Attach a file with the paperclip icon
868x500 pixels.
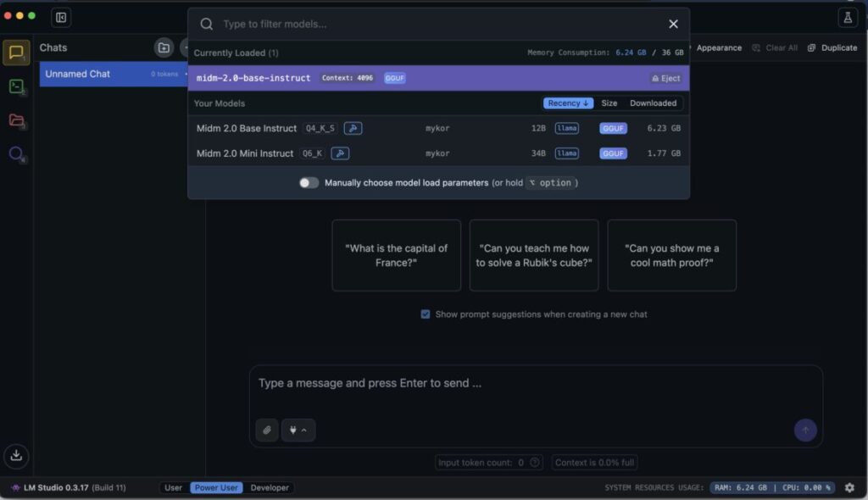click(x=267, y=430)
